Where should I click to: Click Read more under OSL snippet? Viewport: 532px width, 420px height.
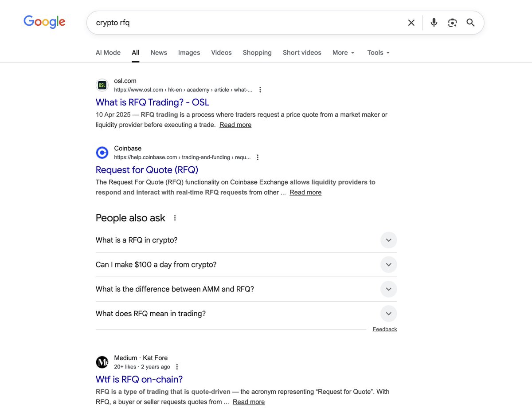[x=235, y=125]
